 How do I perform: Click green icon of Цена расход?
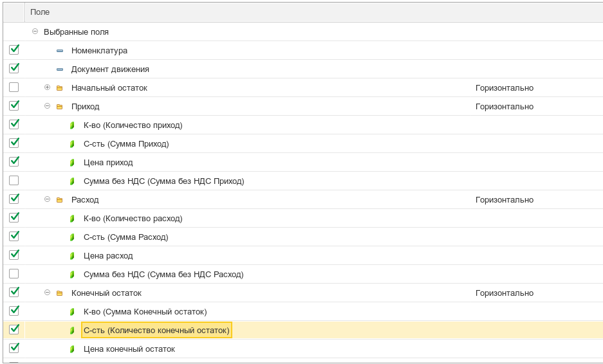pyautogui.click(x=72, y=256)
